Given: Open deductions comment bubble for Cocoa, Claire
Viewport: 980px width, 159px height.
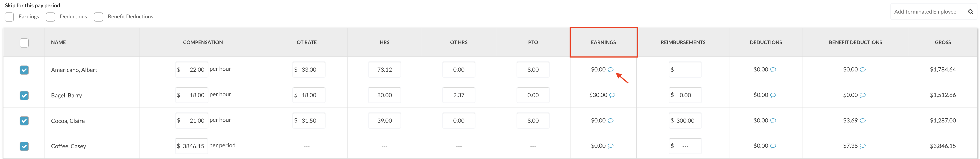Looking at the screenshot, I should pos(773,121).
